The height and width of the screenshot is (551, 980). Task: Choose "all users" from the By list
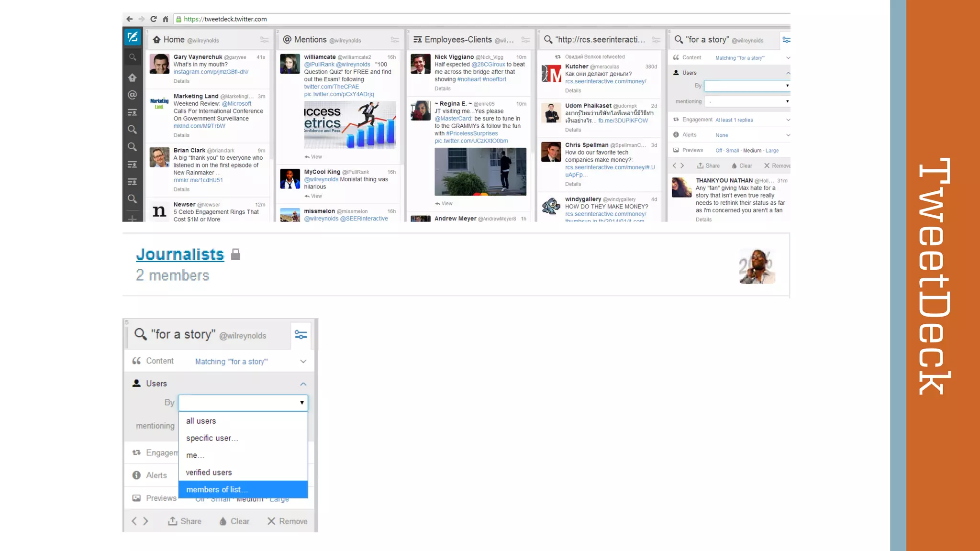(243, 421)
